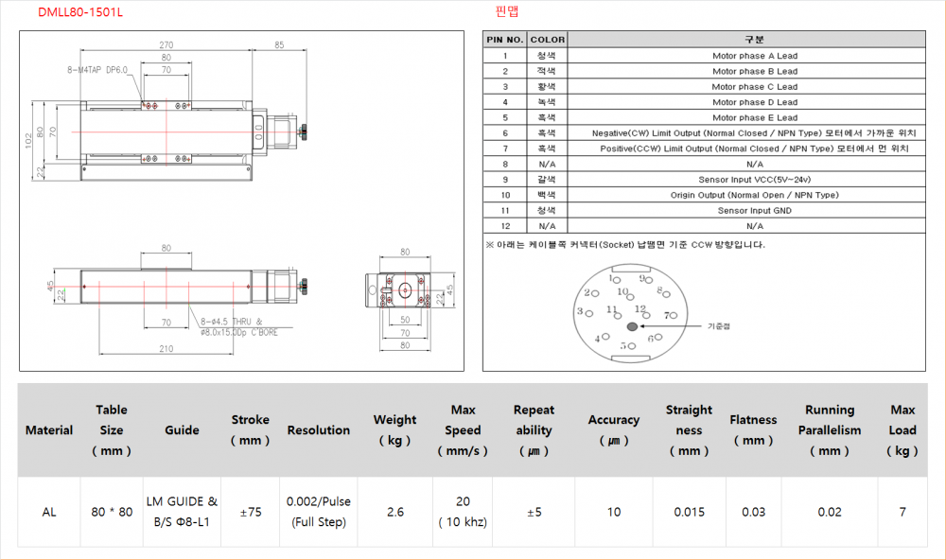This screenshot has height=560, width=946.
Task: Click the Sensor Input GND row
Action: (754, 211)
